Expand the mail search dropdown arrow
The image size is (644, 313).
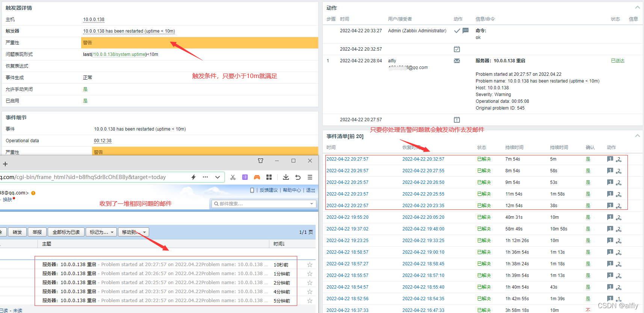click(311, 204)
